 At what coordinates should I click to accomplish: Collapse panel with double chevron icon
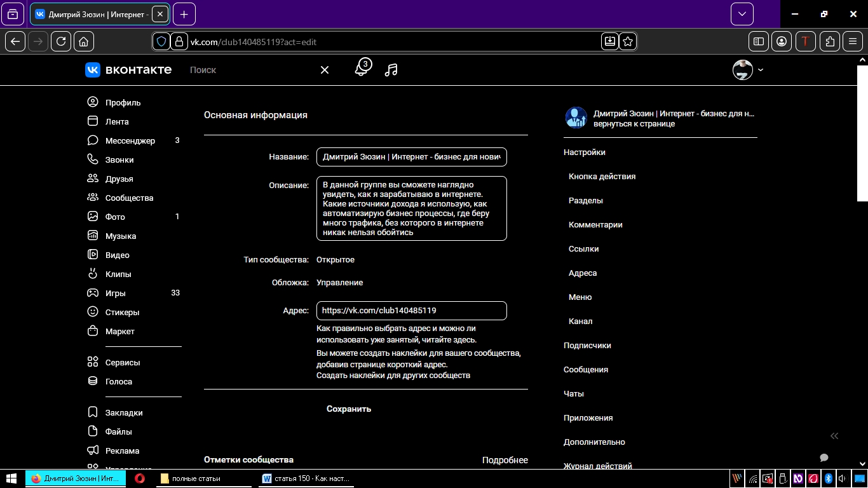834,435
